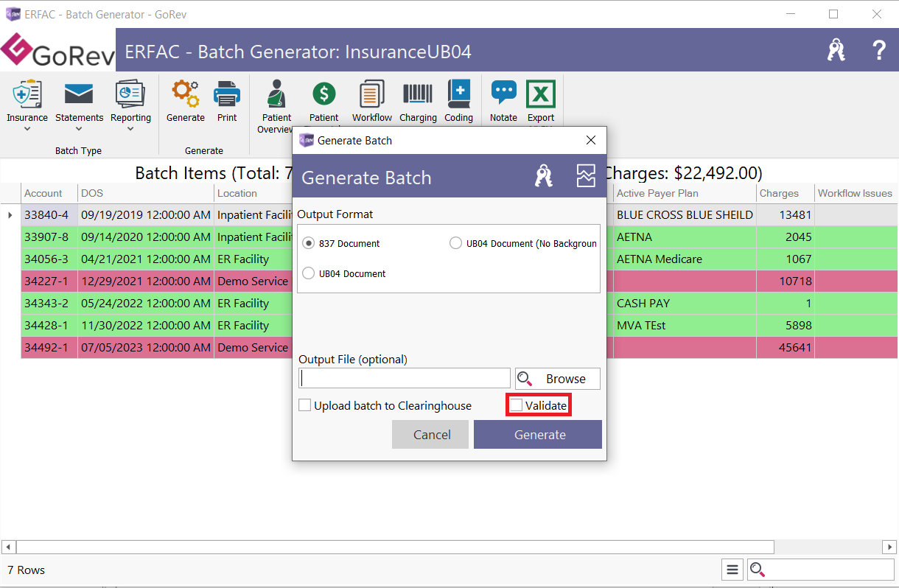899x588 pixels.
Task: Enable Upload batch to Clearinghouse checkbox
Action: click(304, 405)
